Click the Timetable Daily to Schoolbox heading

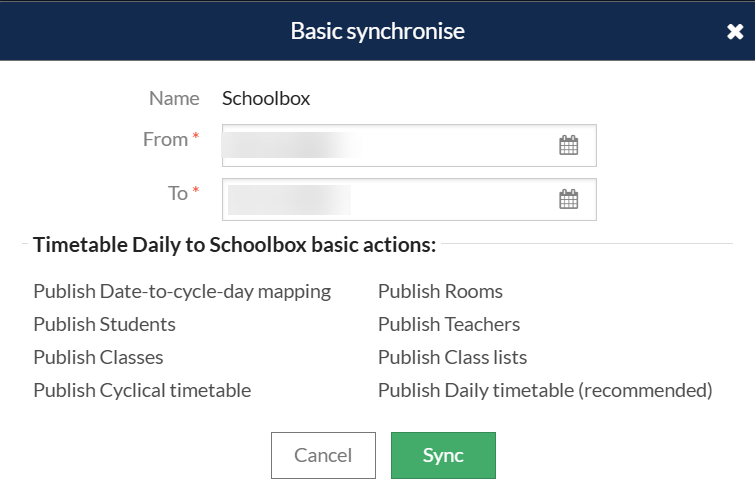tap(234, 245)
